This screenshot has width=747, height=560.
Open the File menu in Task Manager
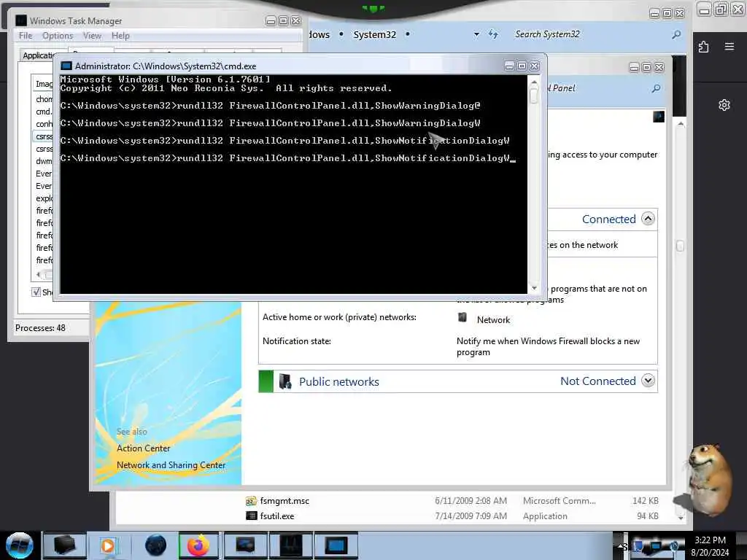[26, 36]
